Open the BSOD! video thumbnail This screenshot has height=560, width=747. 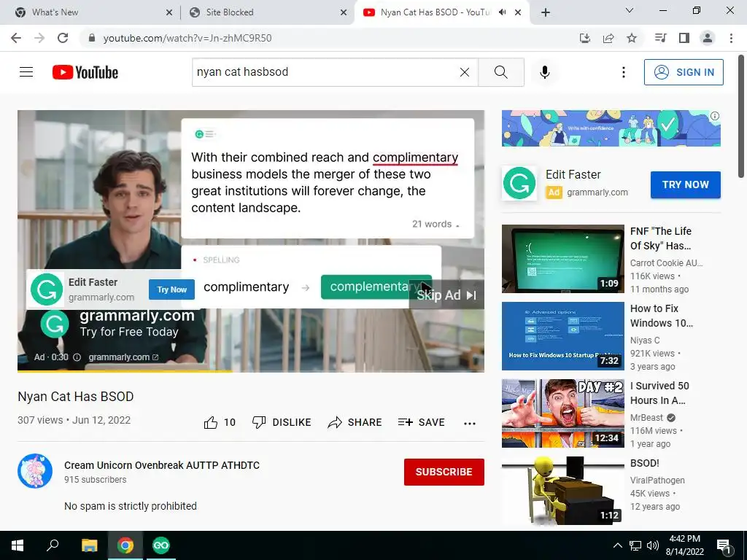[562, 491]
